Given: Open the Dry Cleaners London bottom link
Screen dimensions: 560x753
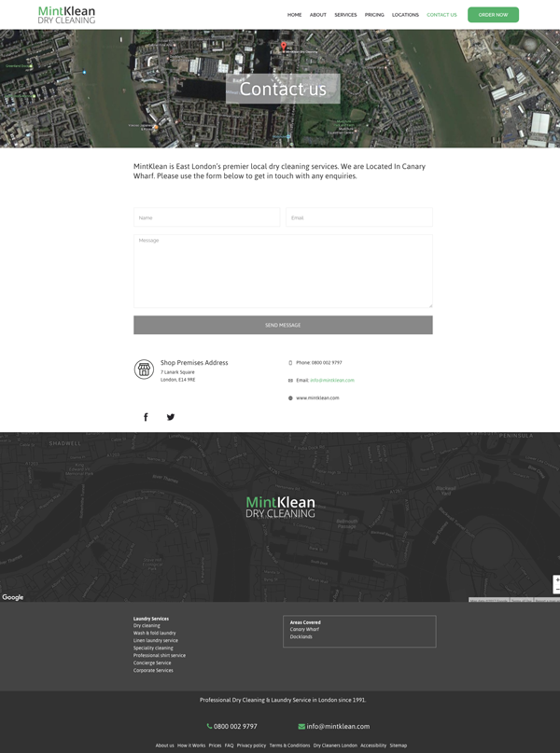Looking at the screenshot, I should click(335, 746).
